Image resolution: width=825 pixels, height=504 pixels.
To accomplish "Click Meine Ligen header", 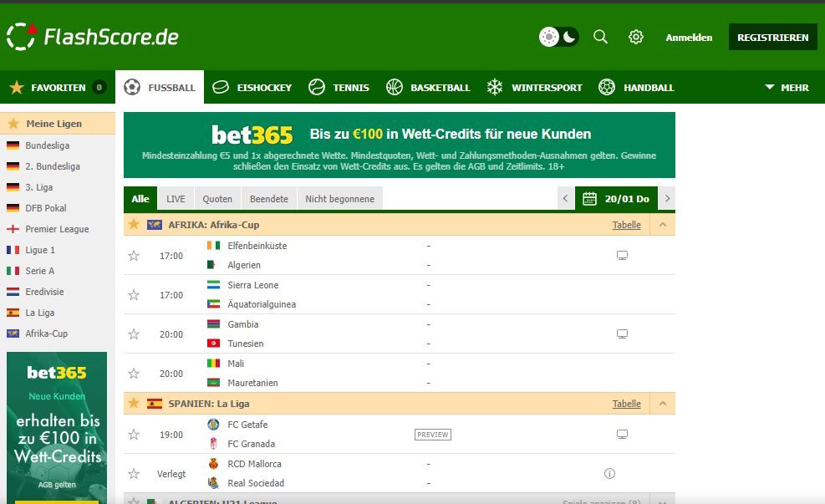I will click(x=58, y=124).
